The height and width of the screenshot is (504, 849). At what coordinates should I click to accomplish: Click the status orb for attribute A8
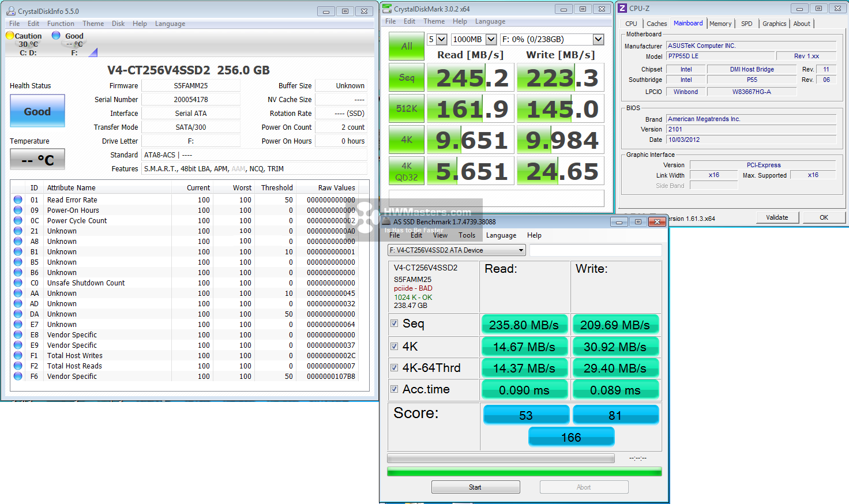click(18, 241)
